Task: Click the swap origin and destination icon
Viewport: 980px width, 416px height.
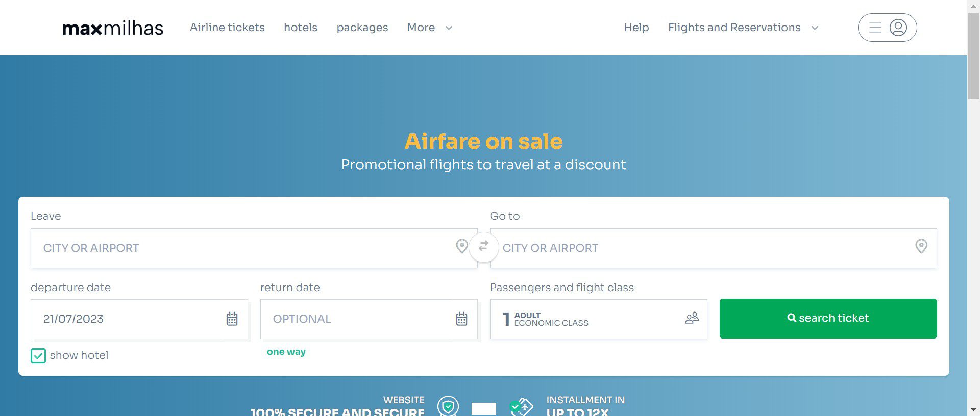Action: [483, 247]
